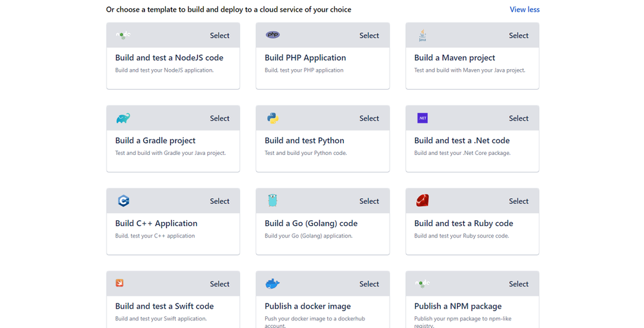Click the 'Build and test a NodeJS code' title
Viewport: 644px width, 328px height.
click(169, 58)
